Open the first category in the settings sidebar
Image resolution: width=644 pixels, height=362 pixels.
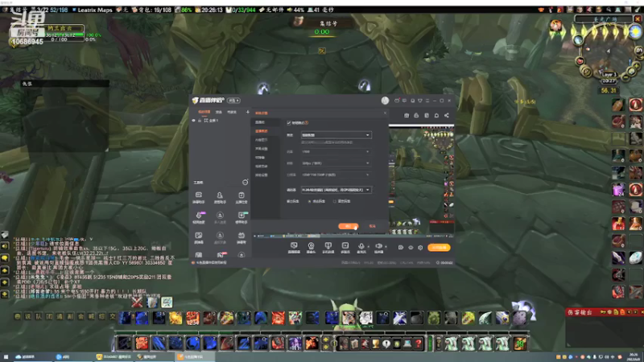point(260,122)
